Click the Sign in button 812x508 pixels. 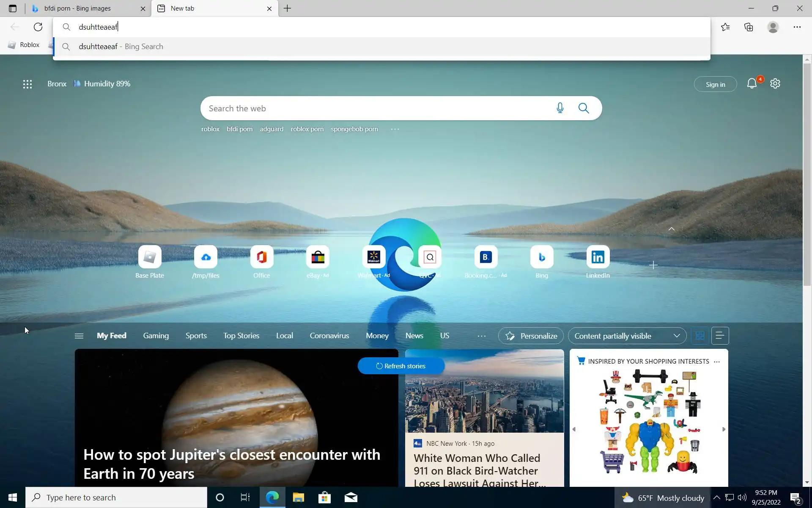[715, 84]
